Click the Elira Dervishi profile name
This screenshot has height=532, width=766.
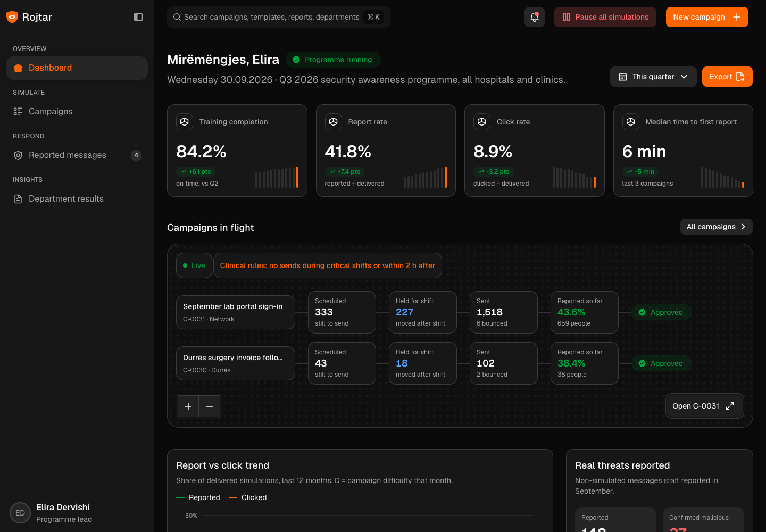click(63, 508)
